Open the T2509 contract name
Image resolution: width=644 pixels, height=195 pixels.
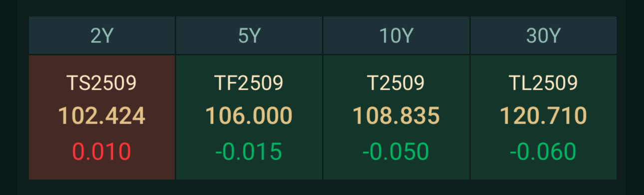(x=396, y=83)
